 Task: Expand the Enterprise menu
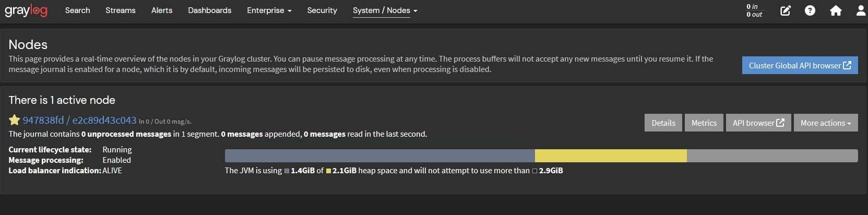coord(269,10)
